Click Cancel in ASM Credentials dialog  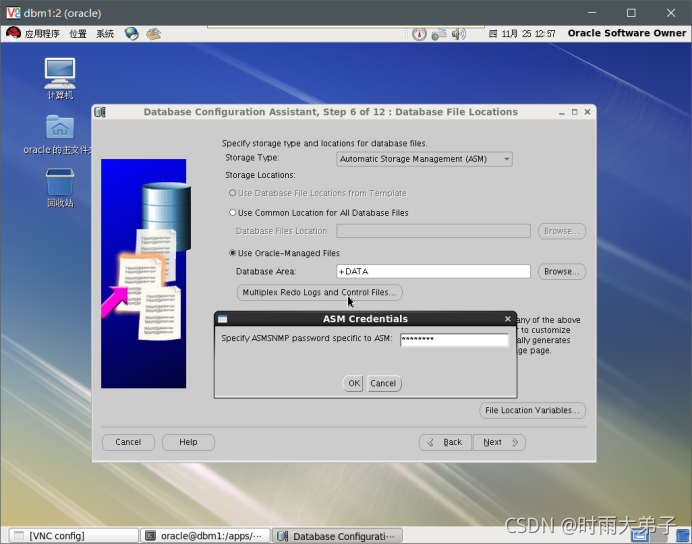383,383
